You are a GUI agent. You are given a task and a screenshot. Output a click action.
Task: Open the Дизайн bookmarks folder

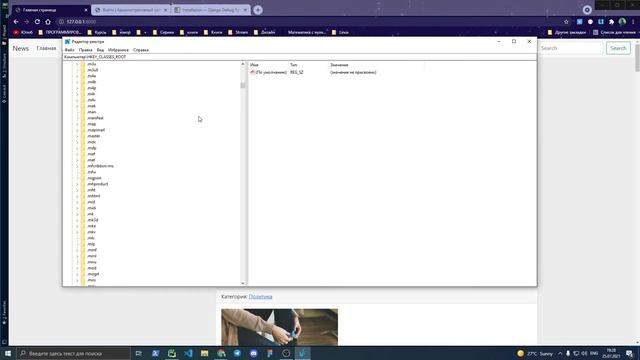[x=264, y=32]
